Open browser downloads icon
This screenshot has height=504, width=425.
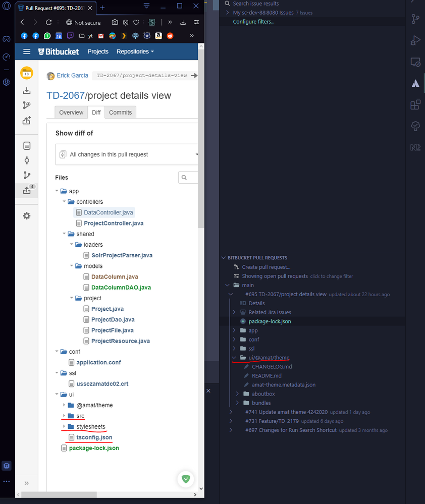click(183, 23)
